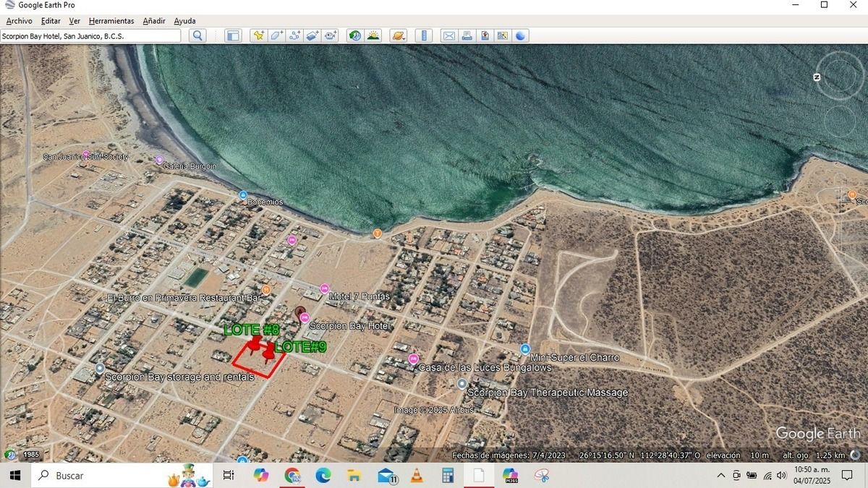
Task: Open the Herramientas menu
Action: click(x=111, y=21)
